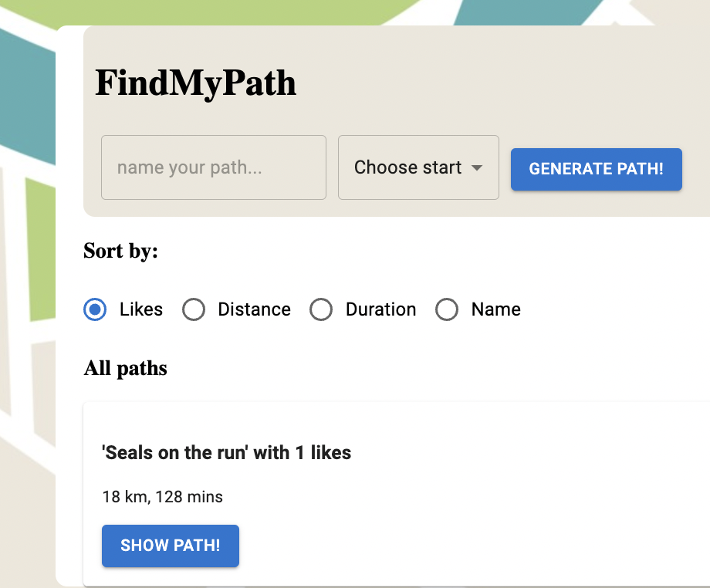Click the '18 km, 128 mins' path details
This screenshot has height=588, width=710.
(x=162, y=497)
